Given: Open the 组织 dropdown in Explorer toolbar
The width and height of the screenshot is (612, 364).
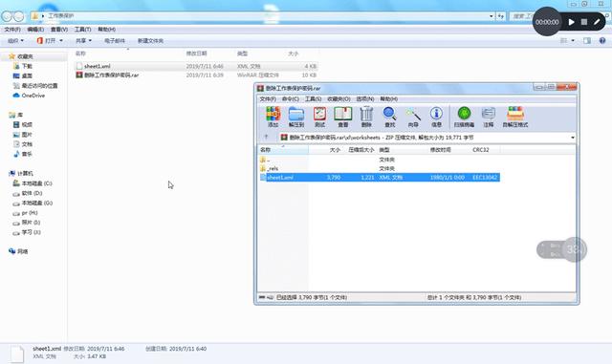Looking at the screenshot, I should 15,40.
